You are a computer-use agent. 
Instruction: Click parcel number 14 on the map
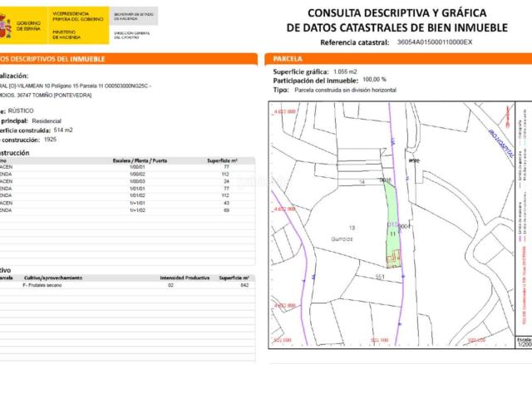362,180
